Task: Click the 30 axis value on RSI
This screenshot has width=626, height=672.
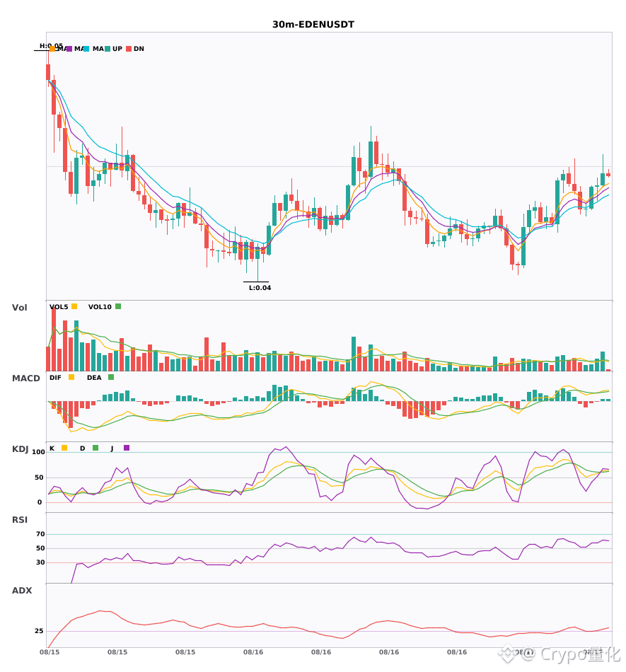Action: click(40, 562)
